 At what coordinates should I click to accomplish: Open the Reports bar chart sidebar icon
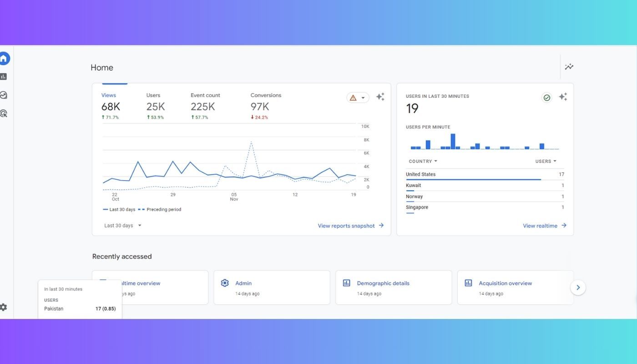pos(4,76)
